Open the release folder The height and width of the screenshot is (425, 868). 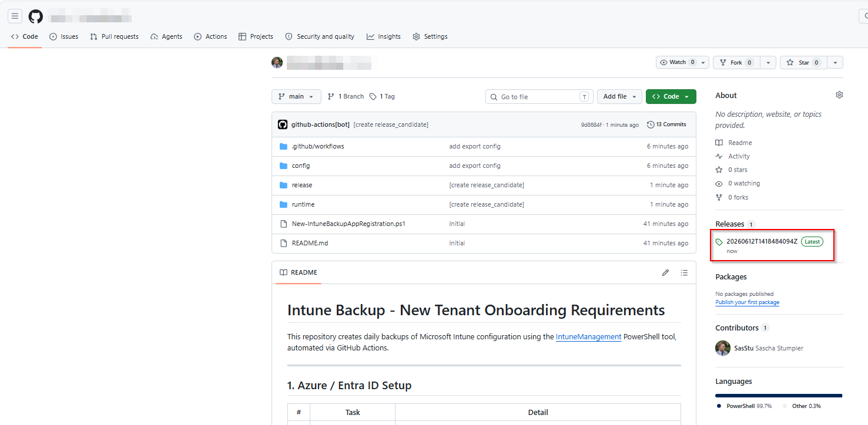click(x=302, y=185)
